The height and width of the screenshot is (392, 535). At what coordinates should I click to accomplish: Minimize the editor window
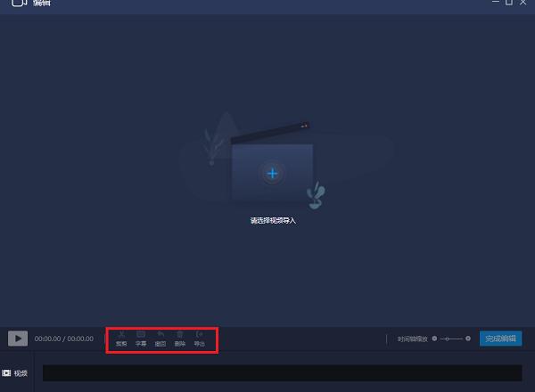click(x=496, y=3)
